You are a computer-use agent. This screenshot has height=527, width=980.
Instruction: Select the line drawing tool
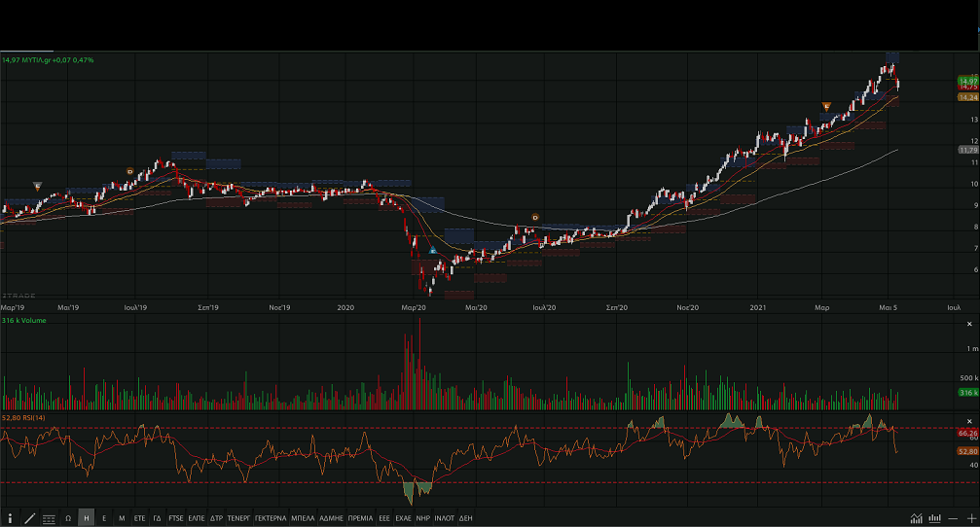click(x=29, y=518)
